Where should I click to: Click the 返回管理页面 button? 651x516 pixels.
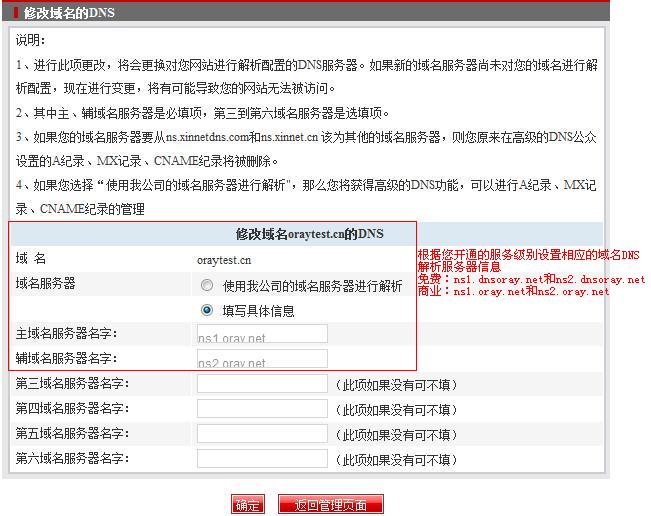(x=330, y=504)
